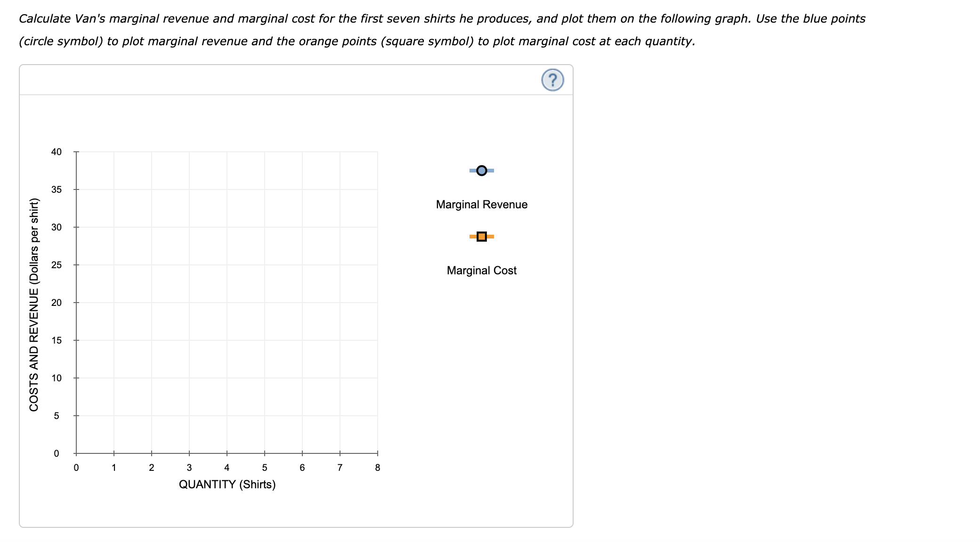Click the 20 value on the vertical axis

(x=56, y=304)
